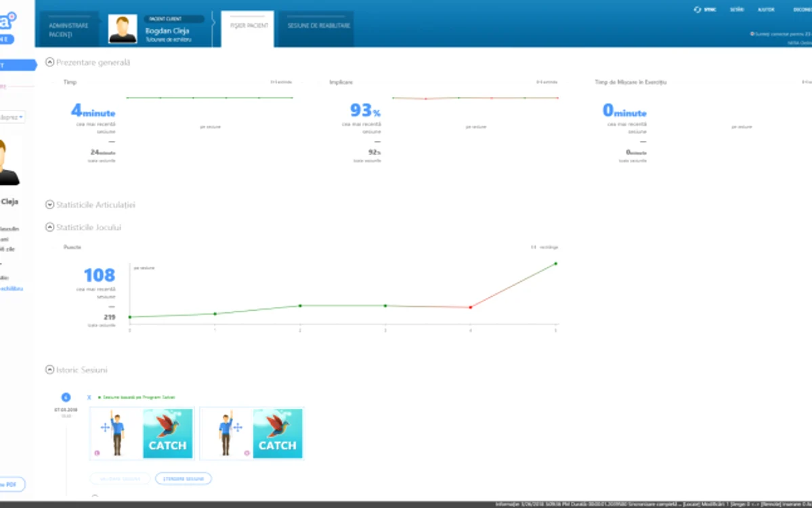Open the Setări menu in the header
Viewport: 812px width, 508px height.
coord(736,9)
